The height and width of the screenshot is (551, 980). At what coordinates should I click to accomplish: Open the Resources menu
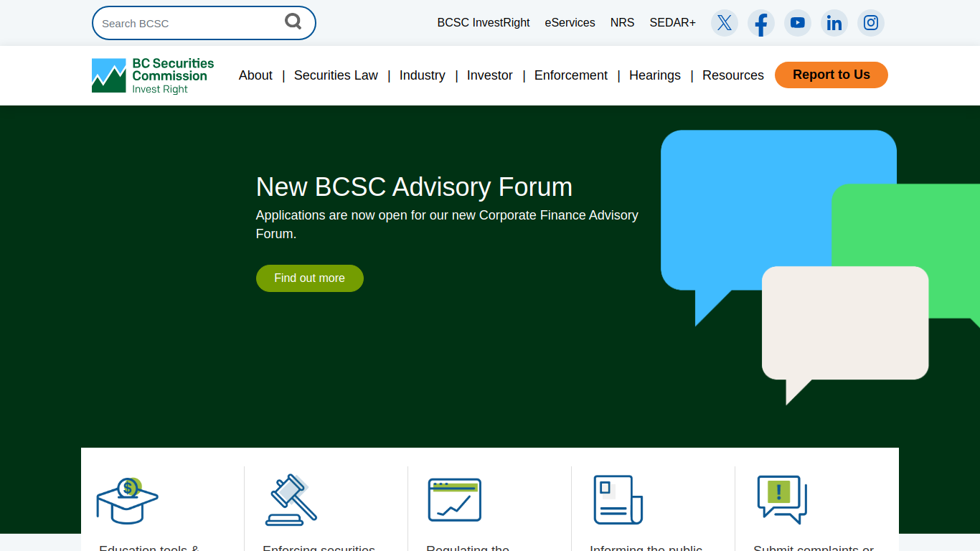[732, 75]
